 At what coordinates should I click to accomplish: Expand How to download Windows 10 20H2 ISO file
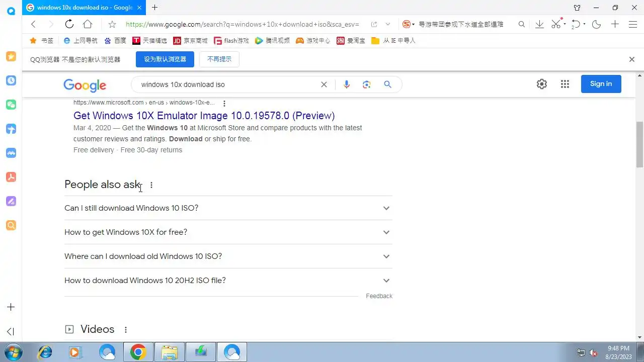point(228,281)
